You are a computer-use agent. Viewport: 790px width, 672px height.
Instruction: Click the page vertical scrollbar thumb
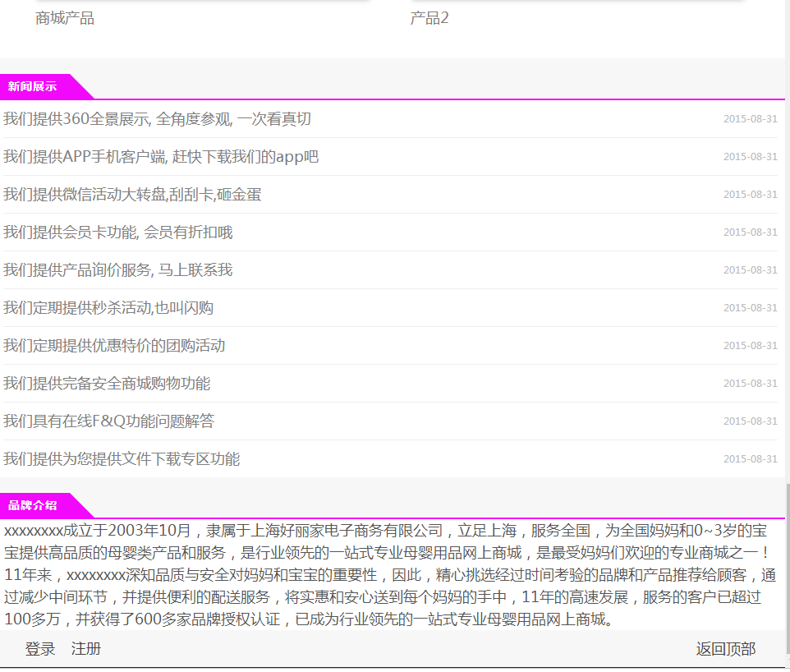click(787, 567)
